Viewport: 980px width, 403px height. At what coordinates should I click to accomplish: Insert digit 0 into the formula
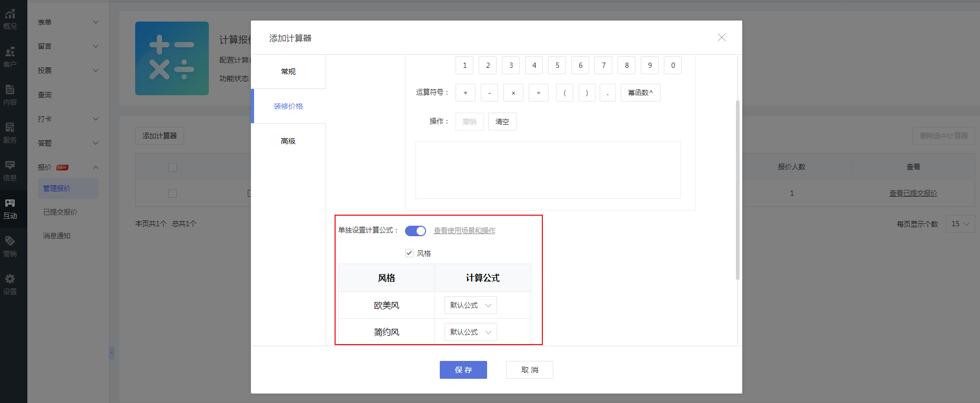(673, 65)
